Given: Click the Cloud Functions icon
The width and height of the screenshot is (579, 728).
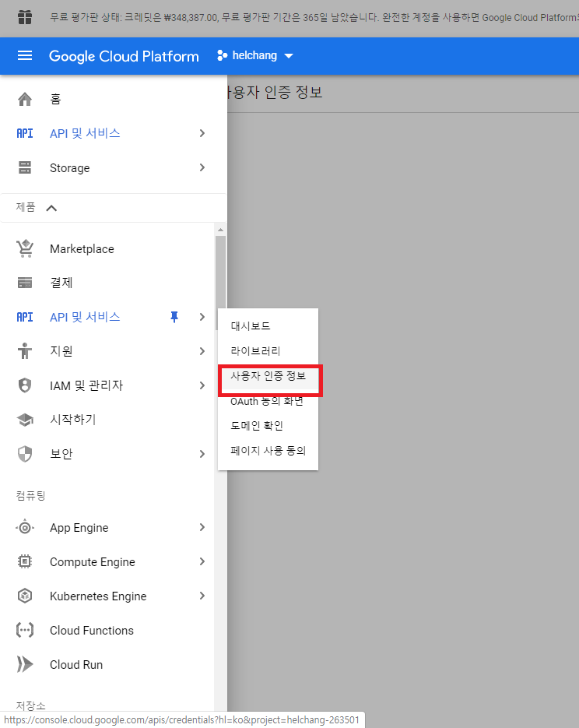Looking at the screenshot, I should [25, 630].
